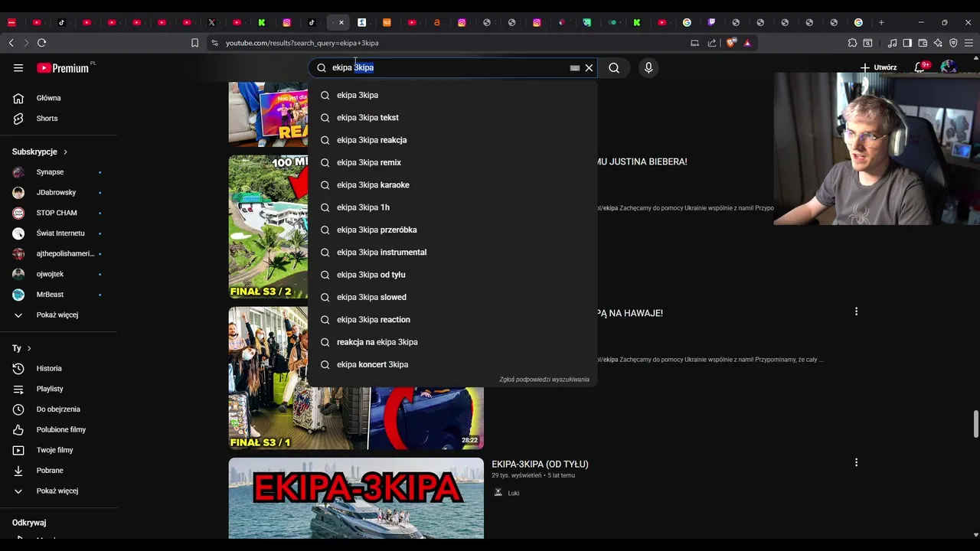This screenshot has width=980, height=551.
Task: Expand Pokaż więcej under subscriptions
Action: 59,315
